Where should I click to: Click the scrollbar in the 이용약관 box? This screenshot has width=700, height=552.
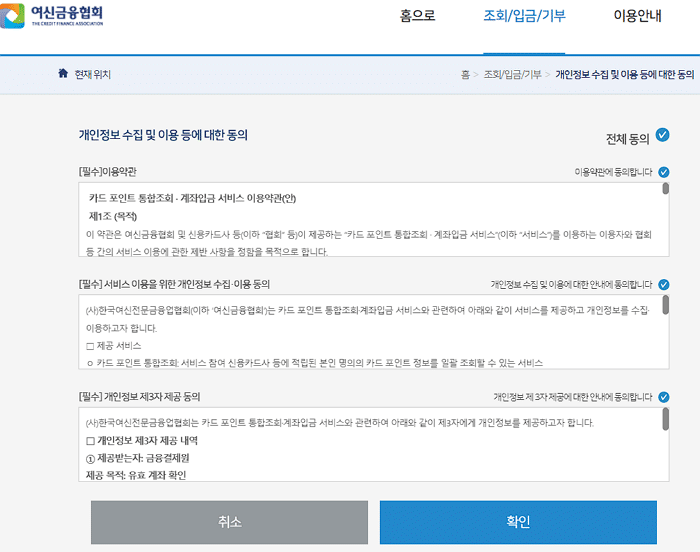[x=665, y=193]
